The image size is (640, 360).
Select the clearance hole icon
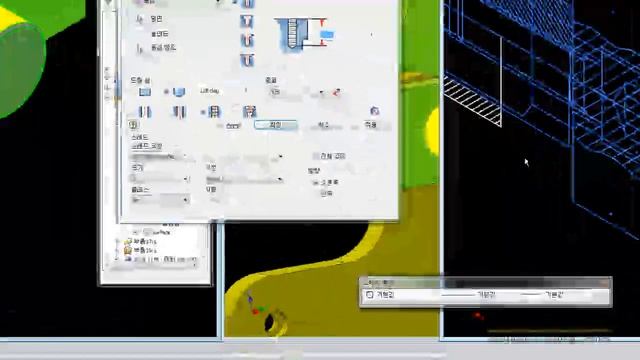[x=179, y=111]
